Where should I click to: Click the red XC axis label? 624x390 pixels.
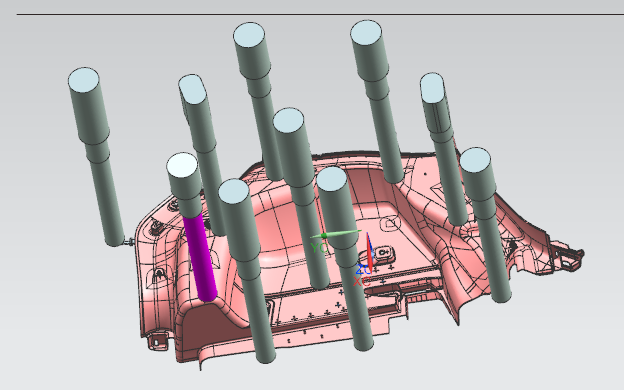point(361,282)
